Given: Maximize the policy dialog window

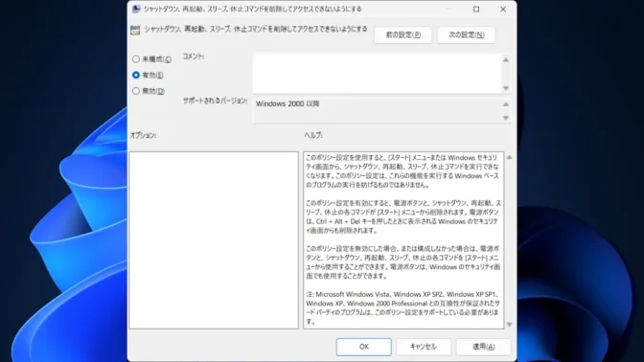Looking at the screenshot, I should pos(476,9).
